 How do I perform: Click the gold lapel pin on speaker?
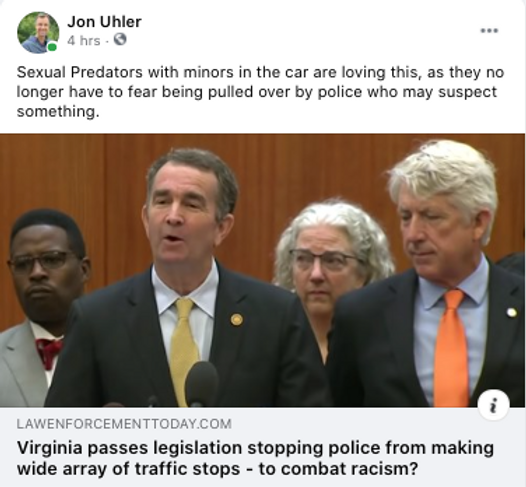(236, 320)
